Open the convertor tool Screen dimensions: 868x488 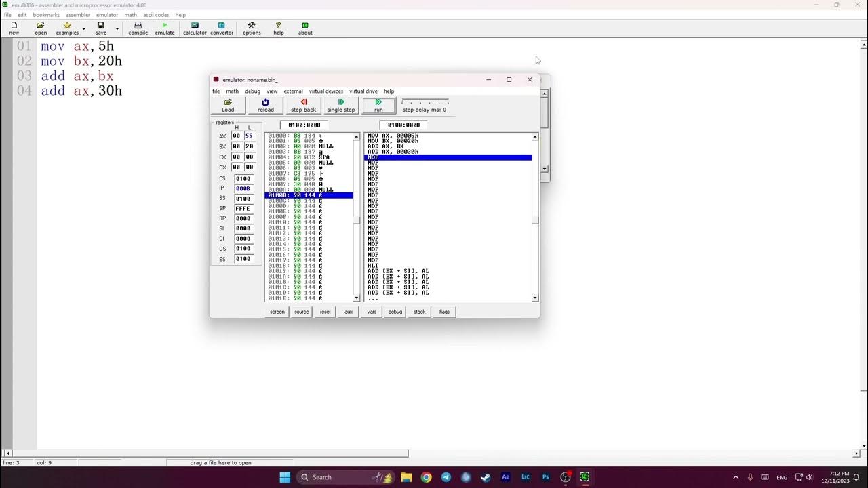tap(221, 28)
